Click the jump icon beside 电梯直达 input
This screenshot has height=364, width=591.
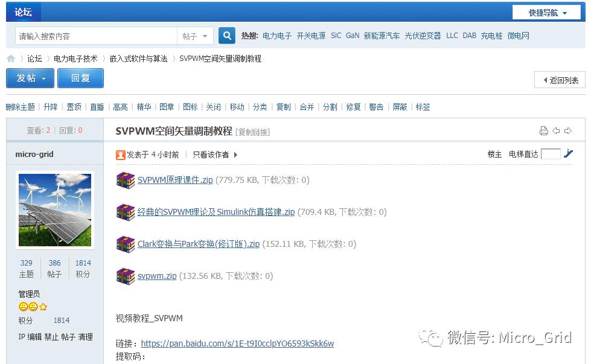click(x=568, y=153)
